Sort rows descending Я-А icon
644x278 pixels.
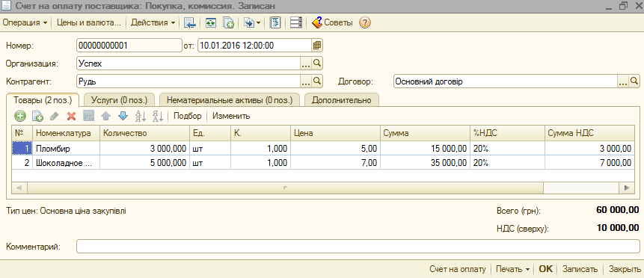pyautogui.click(x=158, y=117)
